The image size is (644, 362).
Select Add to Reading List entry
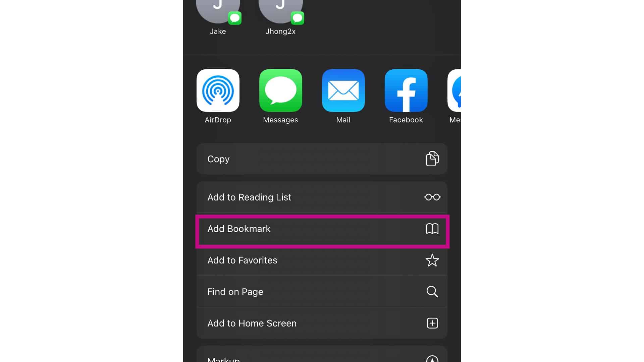click(x=322, y=197)
